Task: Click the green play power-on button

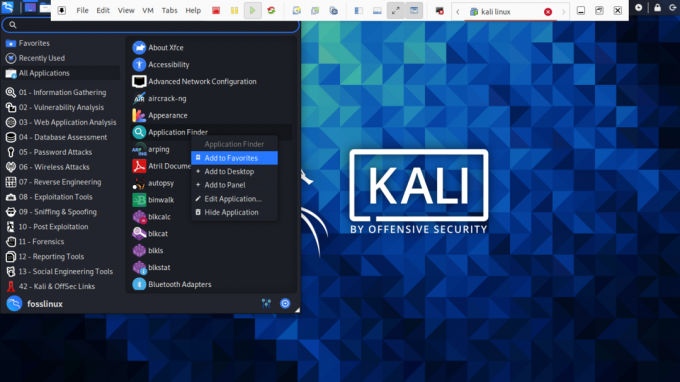Action: click(252, 10)
